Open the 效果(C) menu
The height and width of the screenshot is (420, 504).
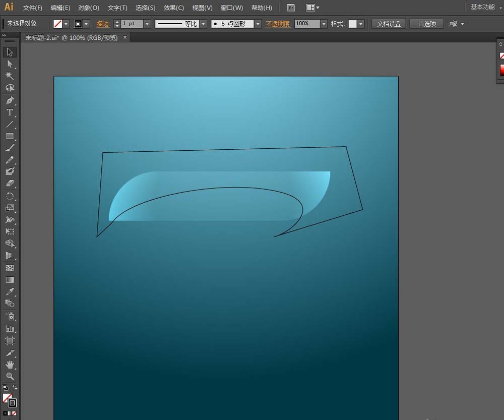pyautogui.click(x=174, y=8)
